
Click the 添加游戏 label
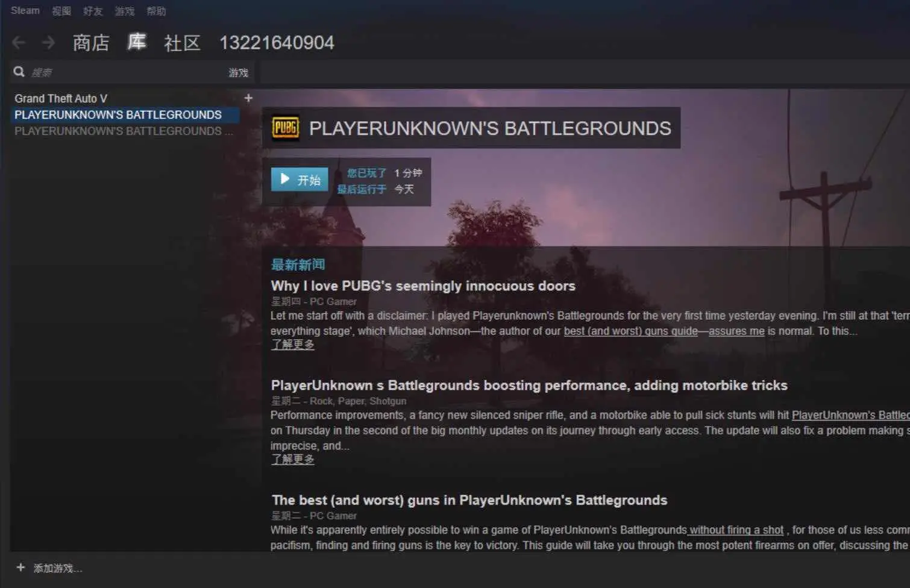(x=58, y=568)
